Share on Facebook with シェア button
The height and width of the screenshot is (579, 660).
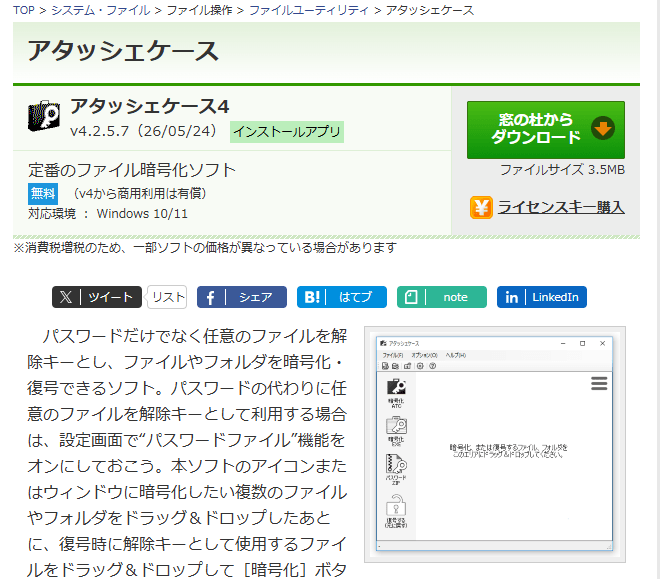(242, 297)
